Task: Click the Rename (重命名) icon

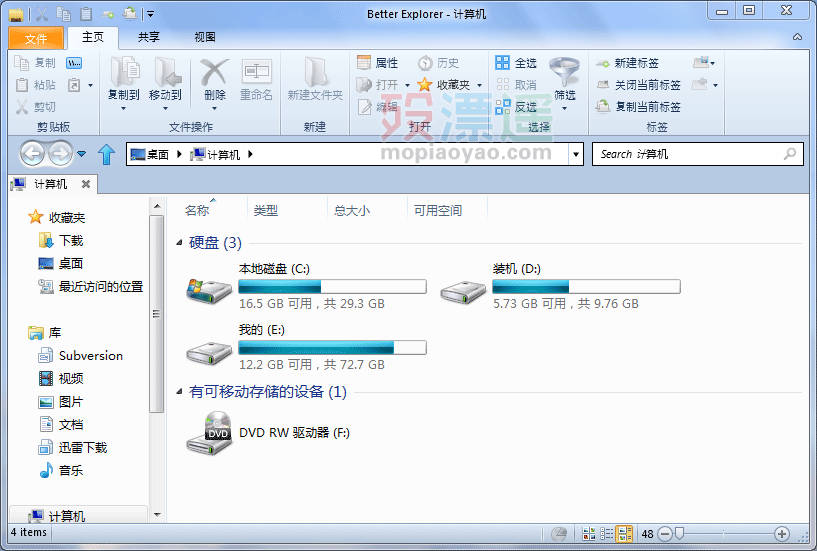Action: pyautogui.click(x=256, y=71)
